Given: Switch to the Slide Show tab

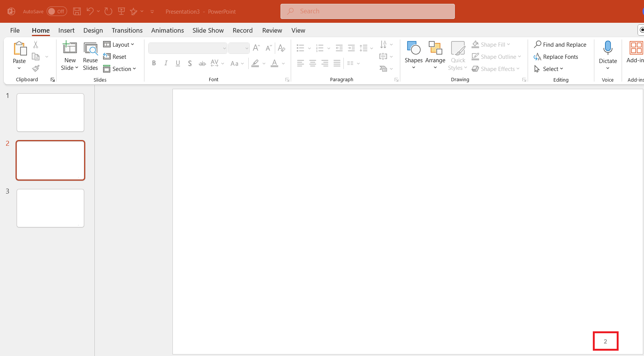Looking at the screenshot, I should point(208,30).
